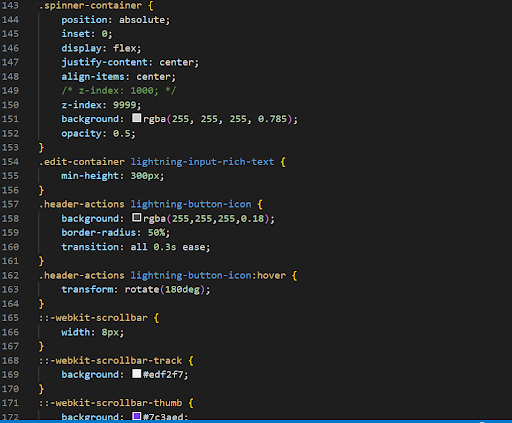Screen dimensions: 512x423
Task: Click 'inset' property text
Action: [76, 34]
